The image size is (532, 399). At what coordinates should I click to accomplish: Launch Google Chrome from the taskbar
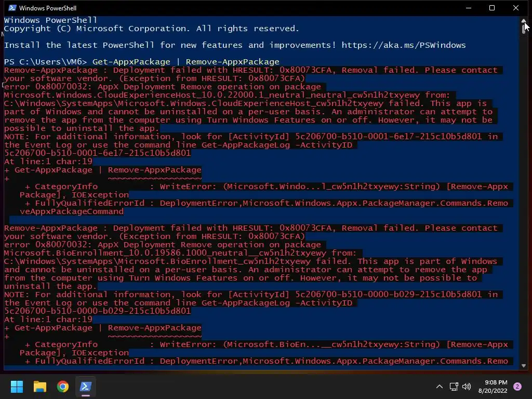point(63,387)
